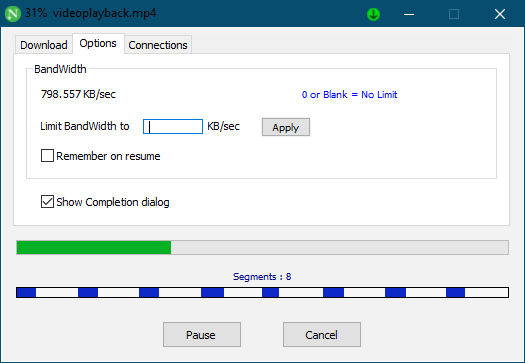Click the last blue segment block
Screen dimensions: 525x363
point(455,293)
